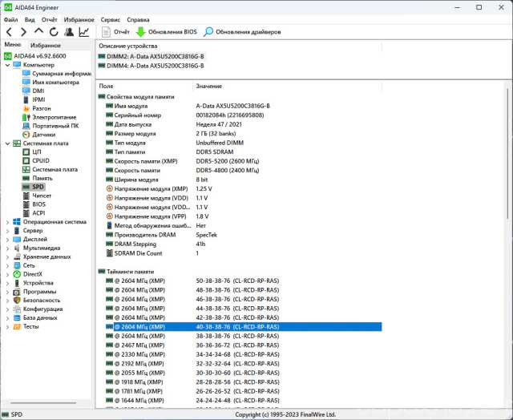Click the user silhouette toolbar icon
Viewport: 513px width, 420px height.
click(x=68, y=32)
